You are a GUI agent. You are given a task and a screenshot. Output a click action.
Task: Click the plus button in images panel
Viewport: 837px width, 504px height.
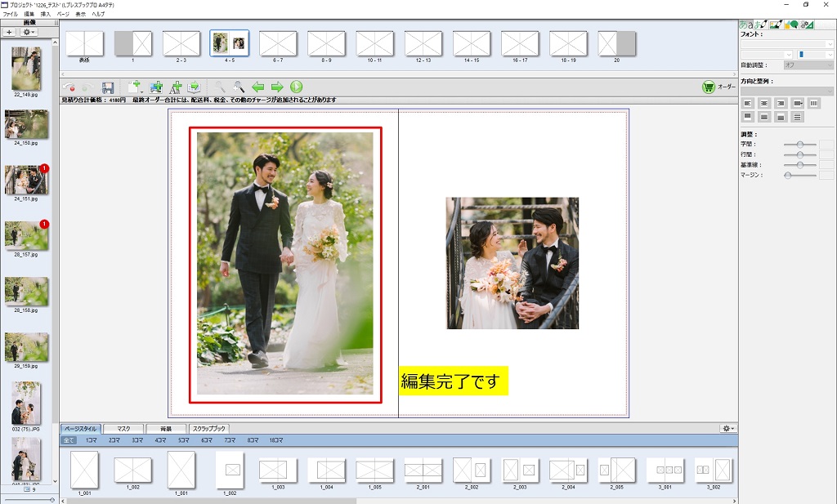pyautogui.click(x=9, y=32)
